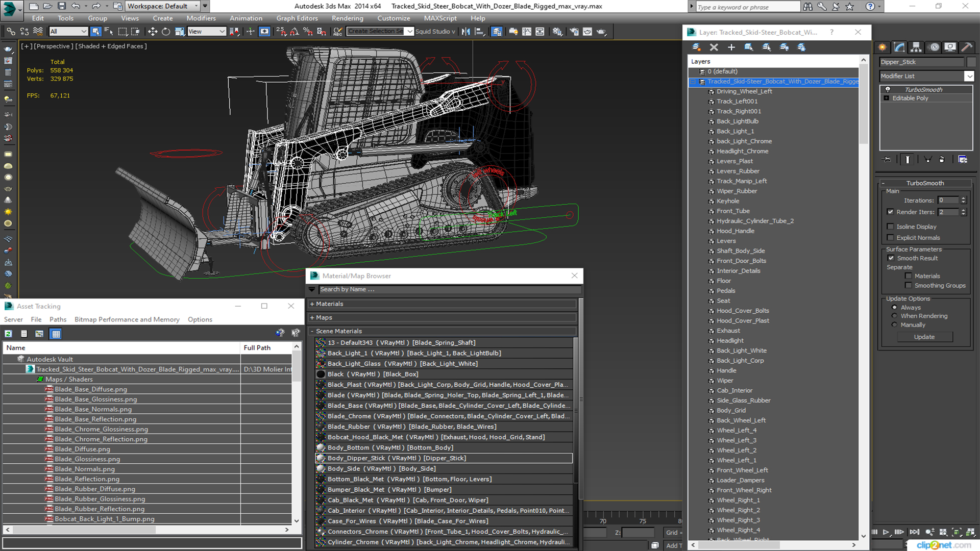Click the Update button in TurboSmooth
Image resolution: width=980 pixels, height=551 pixels.
pos(924,337)
